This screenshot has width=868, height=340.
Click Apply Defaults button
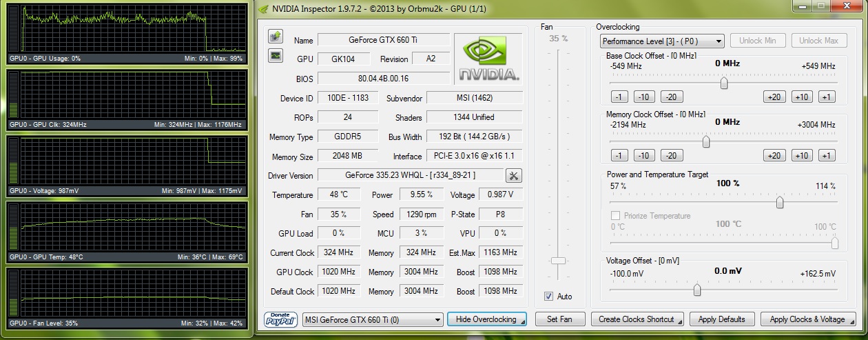(722, 319)
